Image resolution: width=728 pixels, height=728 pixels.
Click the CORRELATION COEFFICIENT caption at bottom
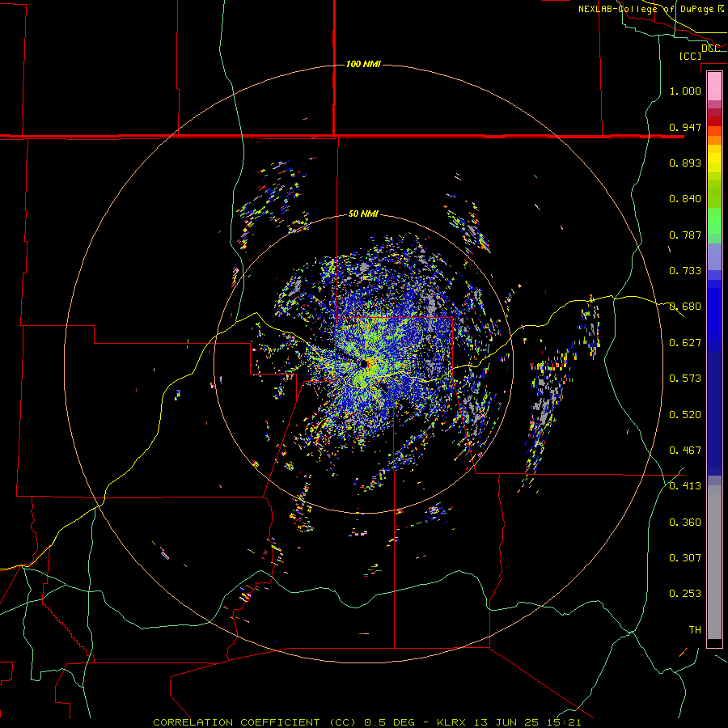click(366, 722)
